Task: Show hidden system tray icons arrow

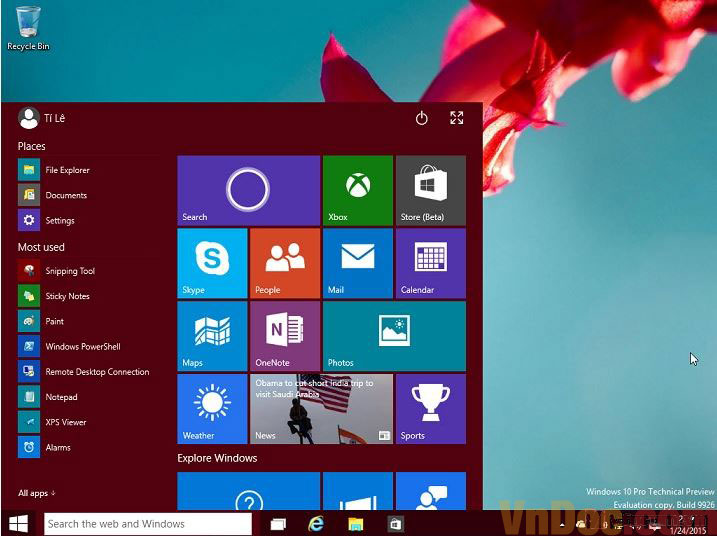Action: pyautogui.click(x=562, y=524)
